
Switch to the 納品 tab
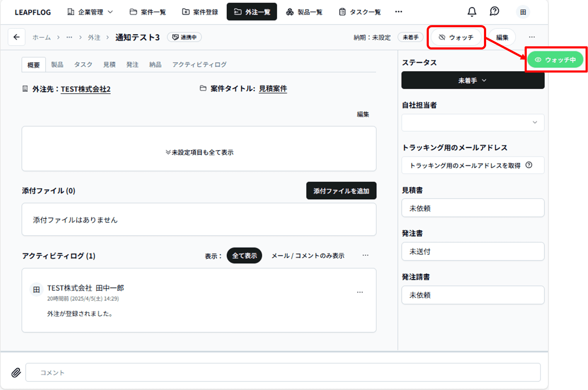(155, 64)
